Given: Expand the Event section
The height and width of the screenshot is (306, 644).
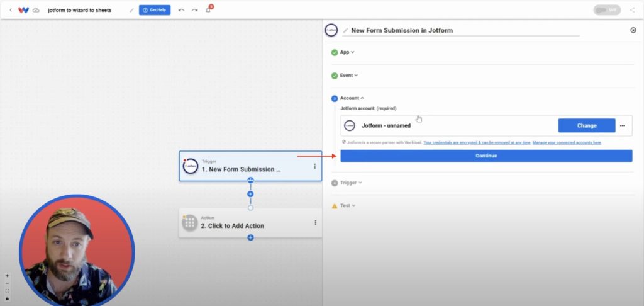Looking at the screenshot, I should pos(348,76).
